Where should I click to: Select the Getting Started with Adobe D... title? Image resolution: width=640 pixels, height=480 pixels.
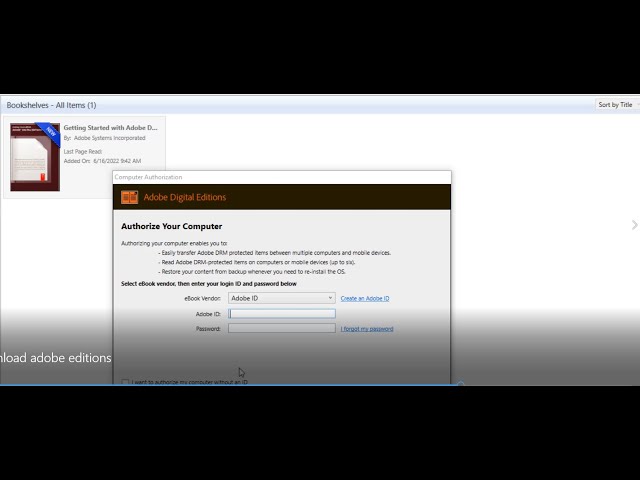point(110,127)
